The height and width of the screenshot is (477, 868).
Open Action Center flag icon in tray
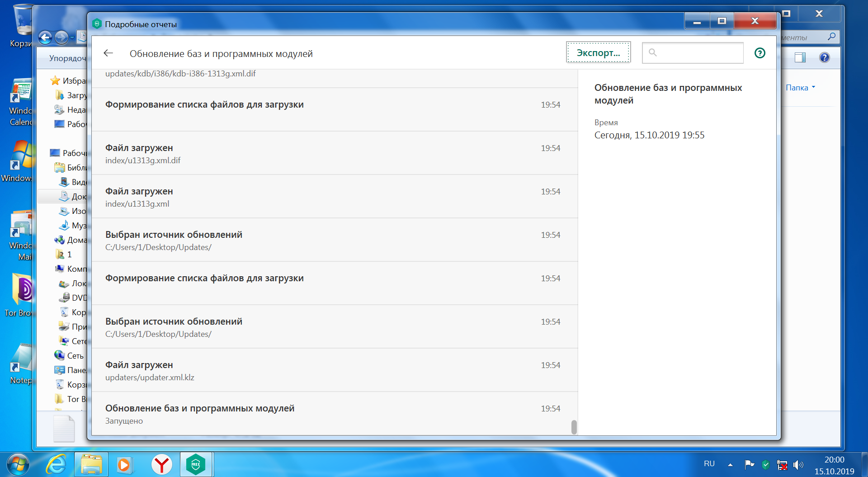[749, 464]
